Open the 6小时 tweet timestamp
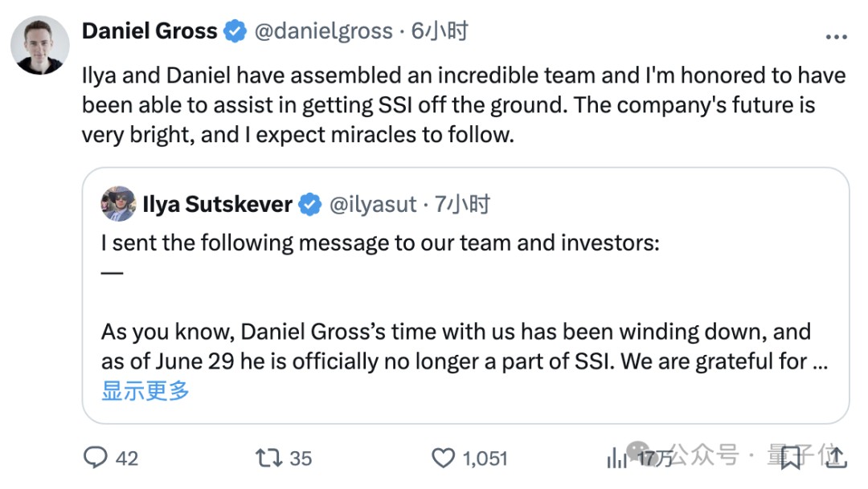Viewport: 868px width, 489px height. tap(440, 31)
